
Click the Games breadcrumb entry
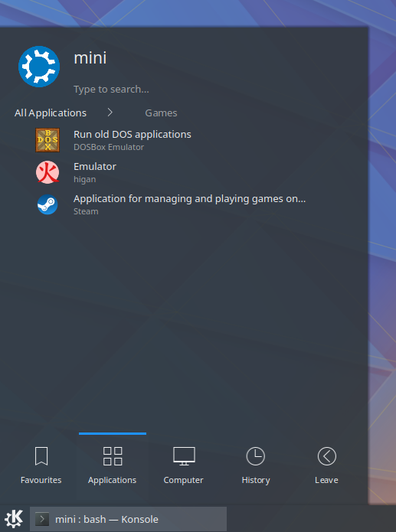point(161,113)
